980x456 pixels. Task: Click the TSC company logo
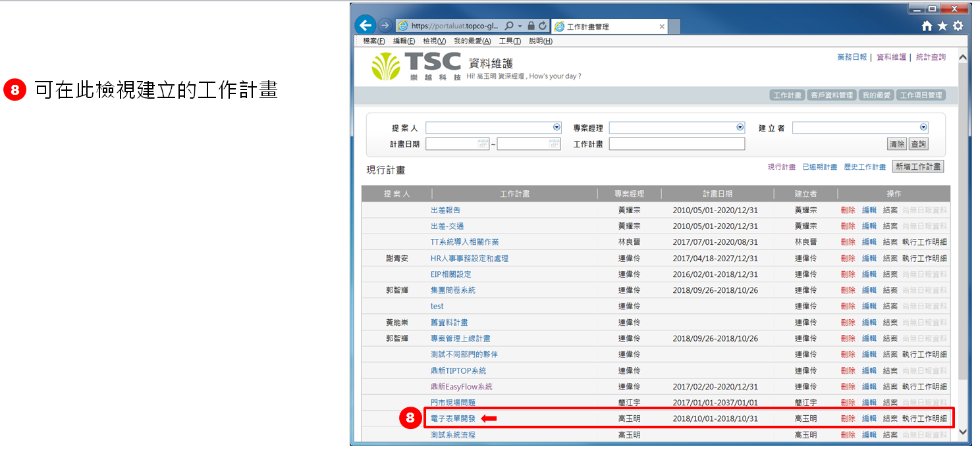coord(416,66)
